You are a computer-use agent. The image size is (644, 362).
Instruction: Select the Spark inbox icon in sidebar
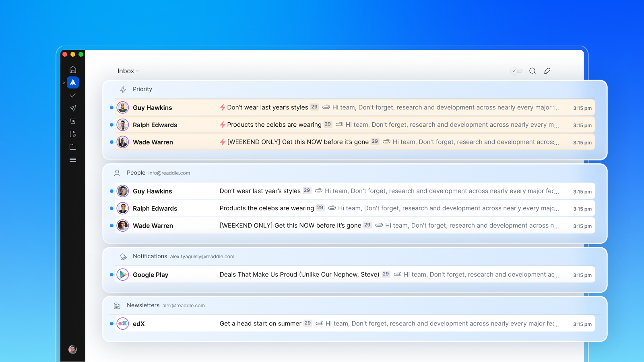click(73, 82)
